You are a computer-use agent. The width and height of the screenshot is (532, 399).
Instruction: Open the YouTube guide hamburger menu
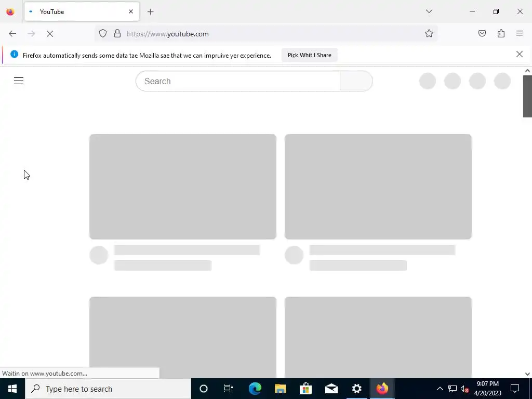pos(19,81)
